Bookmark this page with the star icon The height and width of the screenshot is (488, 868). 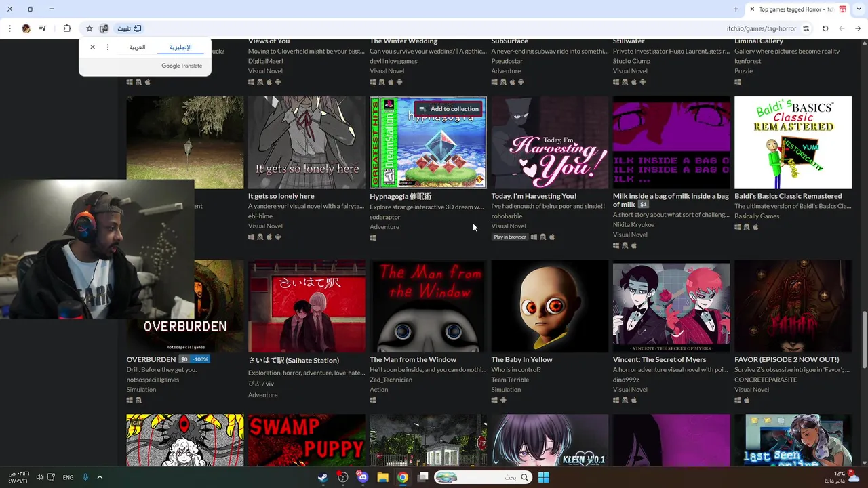tap(89, 28)
